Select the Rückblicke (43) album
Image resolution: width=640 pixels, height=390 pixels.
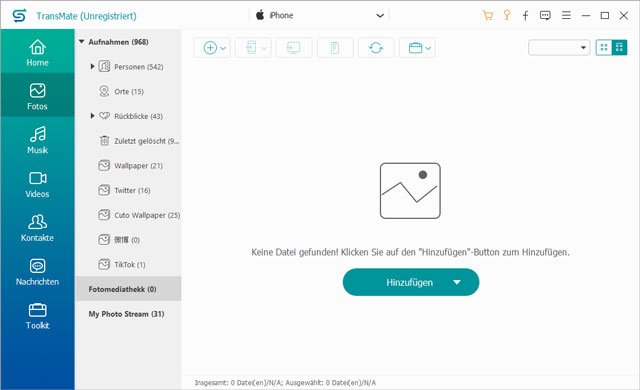(x=138, y=116)
